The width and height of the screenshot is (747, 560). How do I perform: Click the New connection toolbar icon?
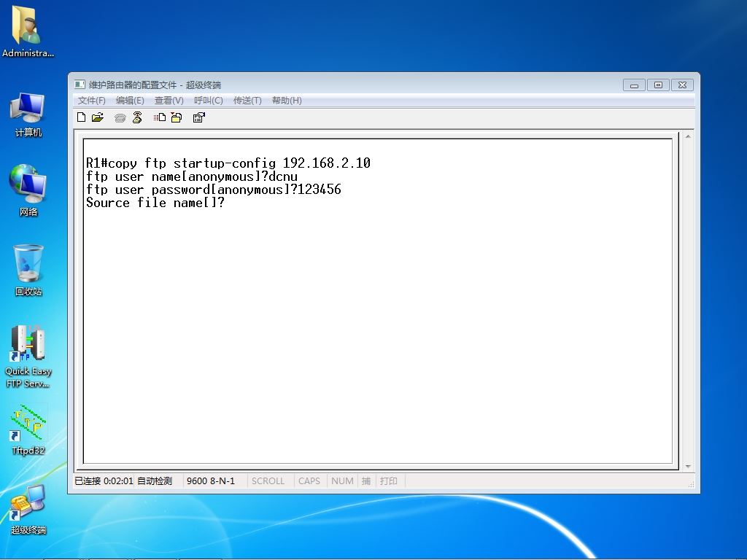pyautogui.click(x=82, y=117)
